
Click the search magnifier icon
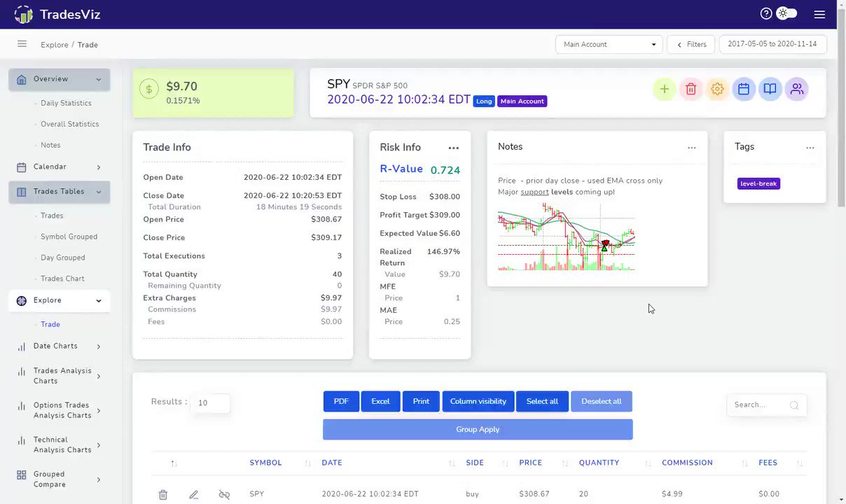coord(794,405)
